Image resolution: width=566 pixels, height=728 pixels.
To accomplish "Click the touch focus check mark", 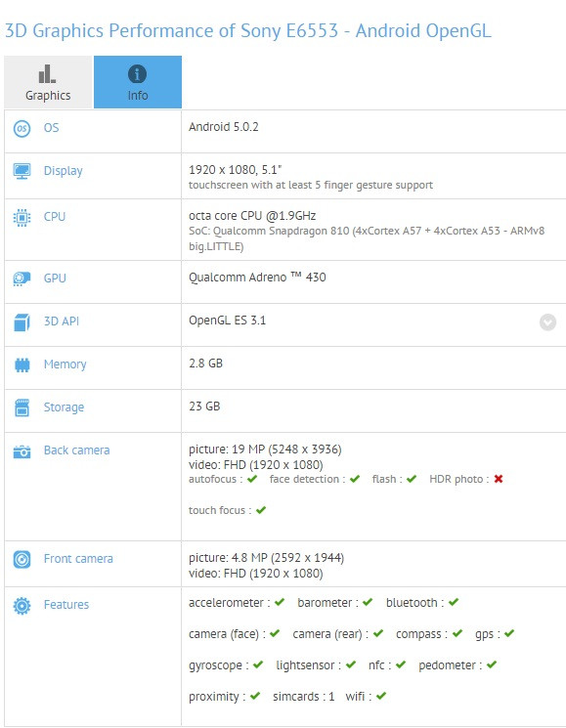I will [x=261, y=510].
